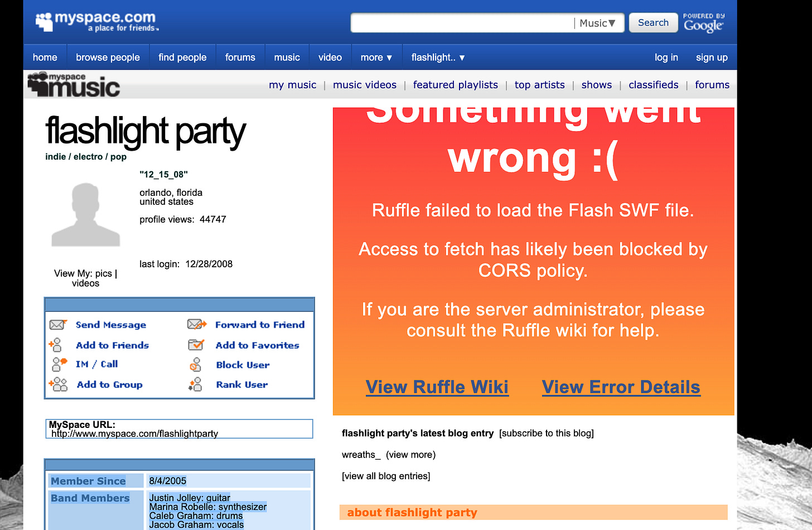Click the IM / Call people icon
Image resolution: width=812 pixels, height=530 pixels.
[x=59, y=364]
